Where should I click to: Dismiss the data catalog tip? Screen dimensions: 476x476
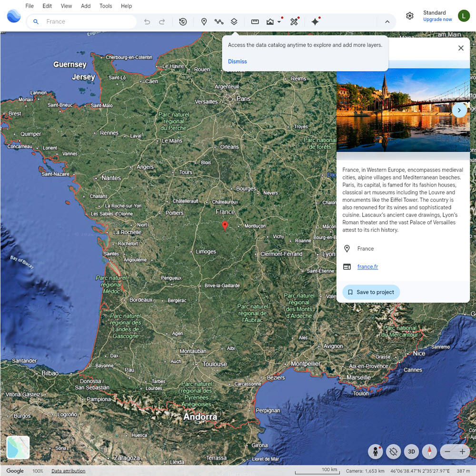point(238,61)
